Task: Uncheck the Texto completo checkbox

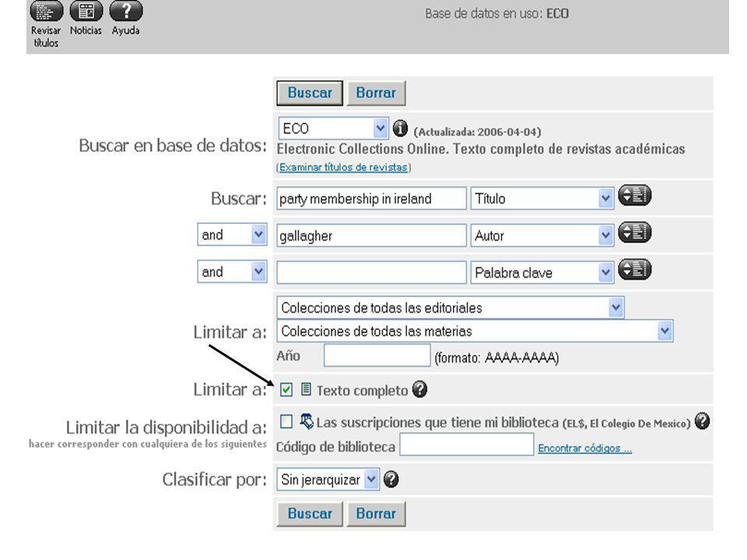Action: [286, 390]
